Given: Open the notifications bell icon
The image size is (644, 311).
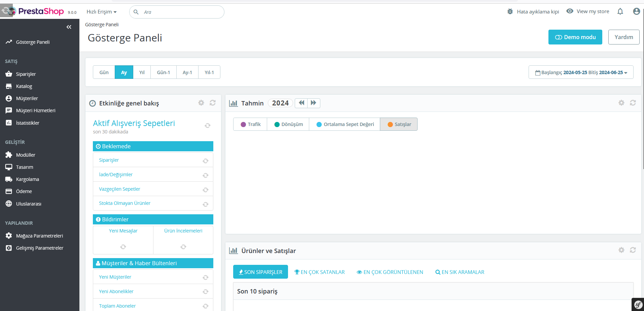Looking at the screenshot, I should click(620, 11).
